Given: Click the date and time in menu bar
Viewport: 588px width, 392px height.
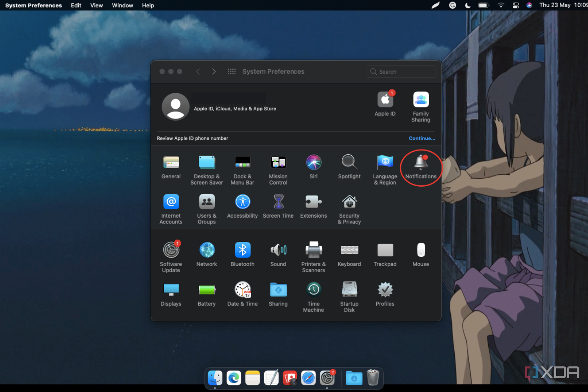Looking at the screenshot, I should point(563,5).
